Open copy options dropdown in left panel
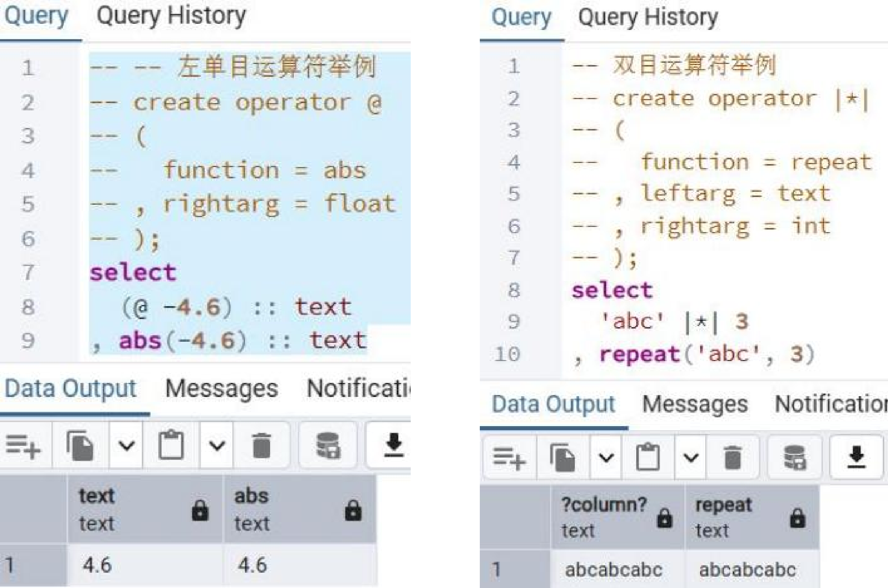The width and height of the screenshot is (888, 588). point(126,446)
